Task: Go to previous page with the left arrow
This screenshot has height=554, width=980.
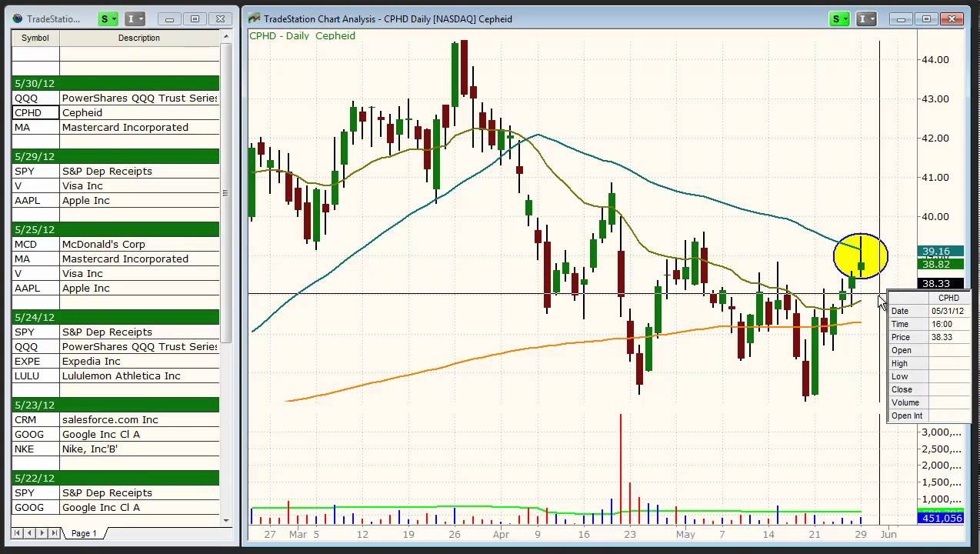Action: [x=31, y=532]
